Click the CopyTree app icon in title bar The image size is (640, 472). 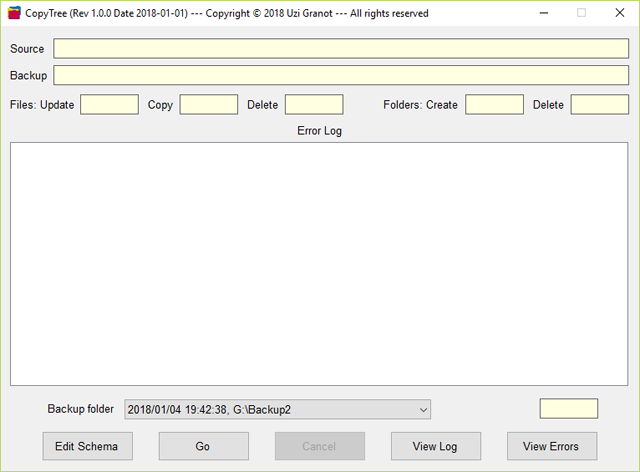coord(14,13)
